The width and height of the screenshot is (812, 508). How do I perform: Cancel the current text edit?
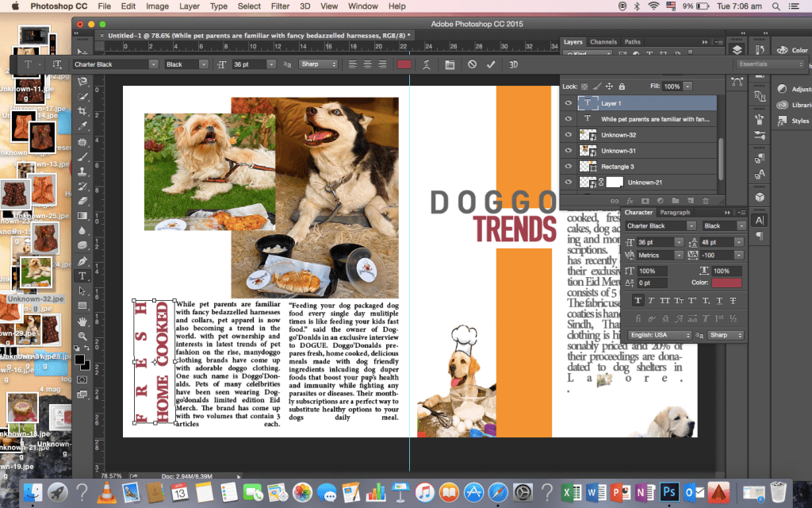[472, 64]
